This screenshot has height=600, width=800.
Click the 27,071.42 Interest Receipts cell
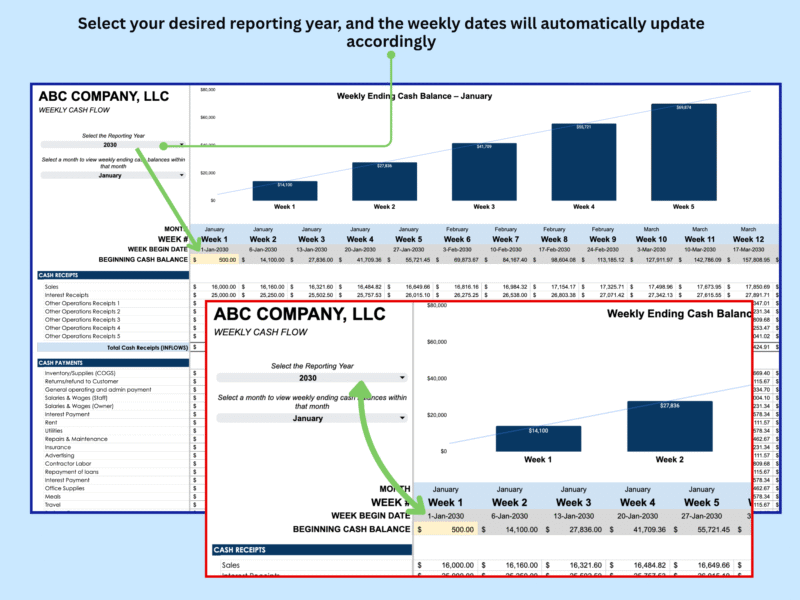[604, 295]
